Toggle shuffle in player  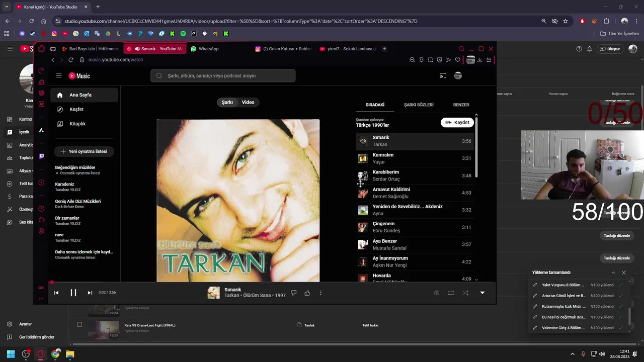pos(465,293)
